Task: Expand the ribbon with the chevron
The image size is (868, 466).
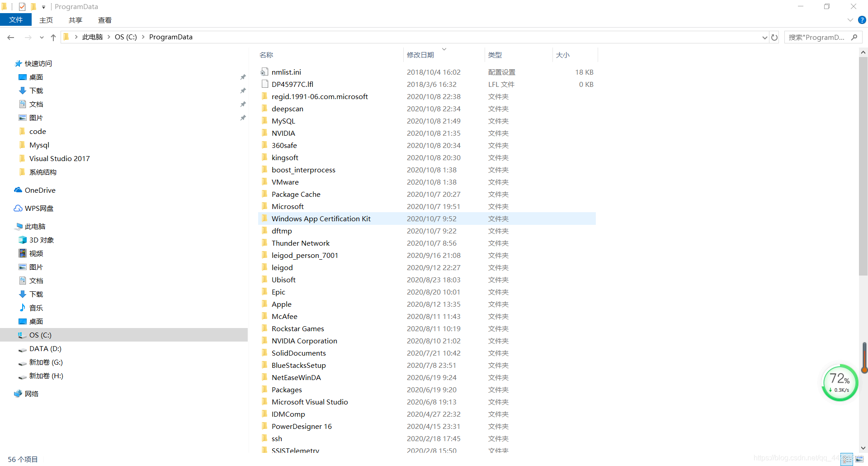Action: 850,20
